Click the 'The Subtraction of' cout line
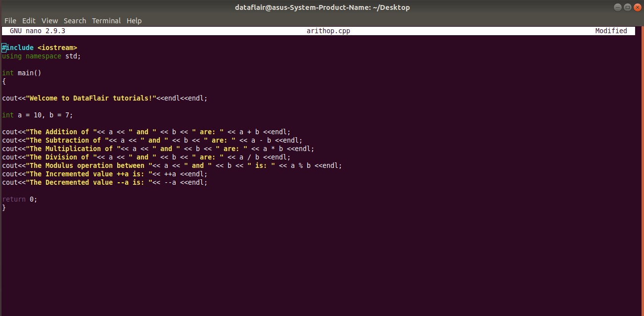Image resolution: width=644 pixels, height=316 pixels. [152, 140]
